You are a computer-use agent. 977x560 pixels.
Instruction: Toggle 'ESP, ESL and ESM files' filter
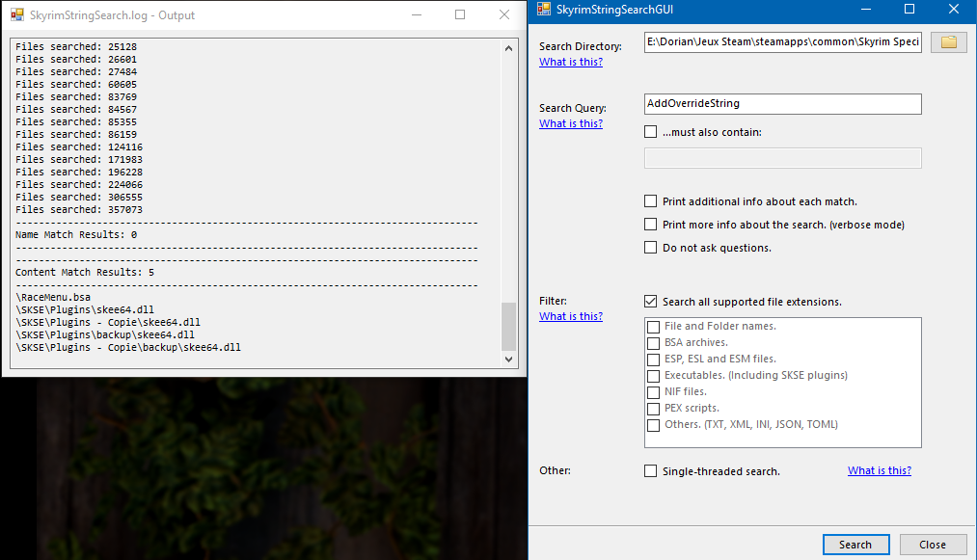653,360
